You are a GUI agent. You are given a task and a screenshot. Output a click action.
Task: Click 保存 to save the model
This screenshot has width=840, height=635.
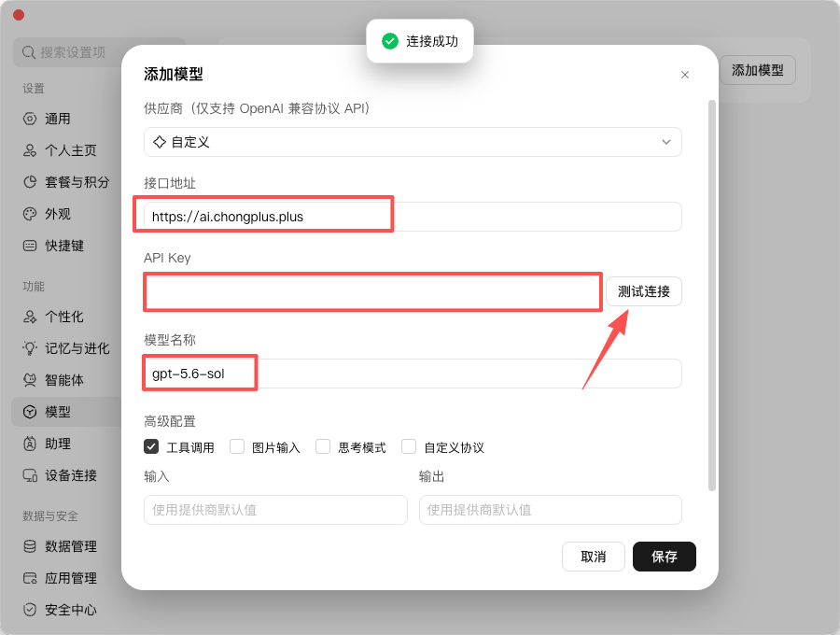point(665,557)
